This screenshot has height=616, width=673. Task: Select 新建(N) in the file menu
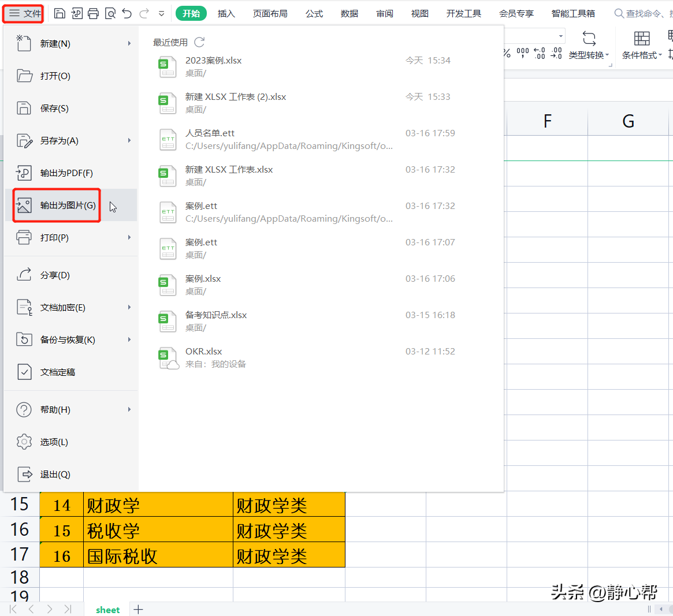pos(71,44)
